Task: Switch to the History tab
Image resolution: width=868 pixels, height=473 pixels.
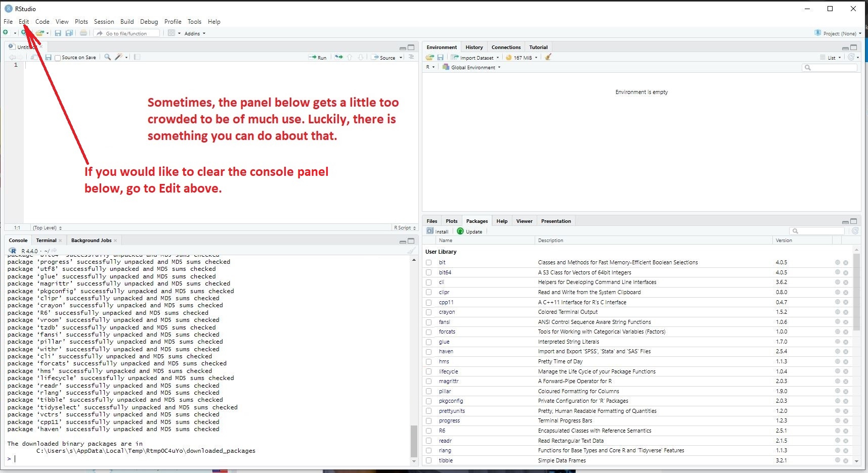Action: click(x=474, y=48)
